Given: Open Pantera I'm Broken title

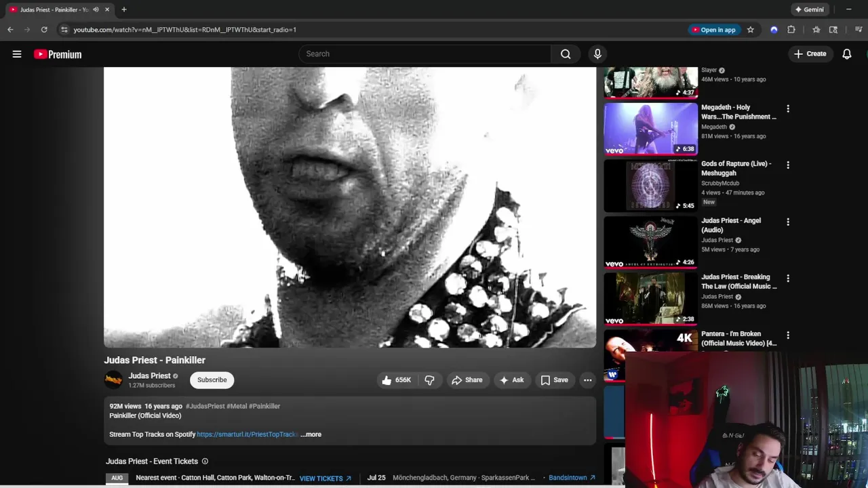Looking at the screenshot, I should pyautogui.click(x=739, y=338).
